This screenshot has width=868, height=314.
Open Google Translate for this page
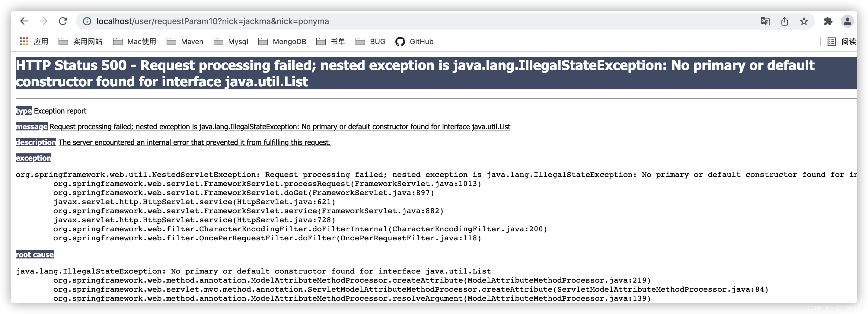click(765, 21)
